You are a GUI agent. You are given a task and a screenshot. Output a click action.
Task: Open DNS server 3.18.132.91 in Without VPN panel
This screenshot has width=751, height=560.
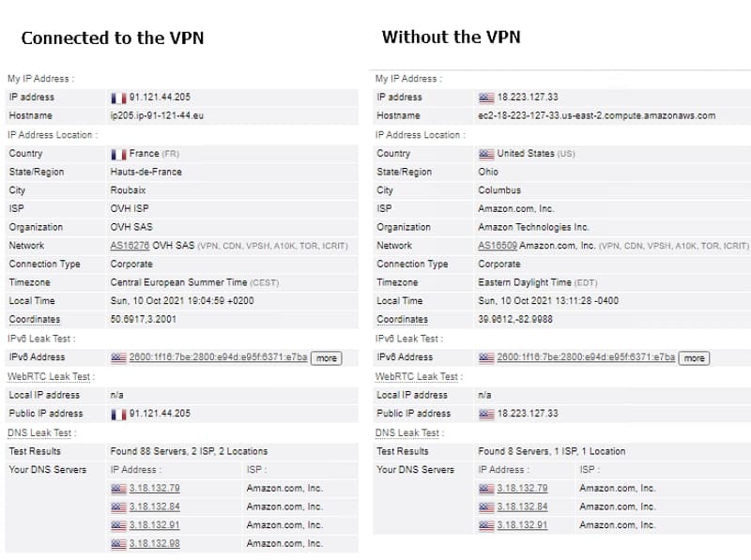coord(522,525)
